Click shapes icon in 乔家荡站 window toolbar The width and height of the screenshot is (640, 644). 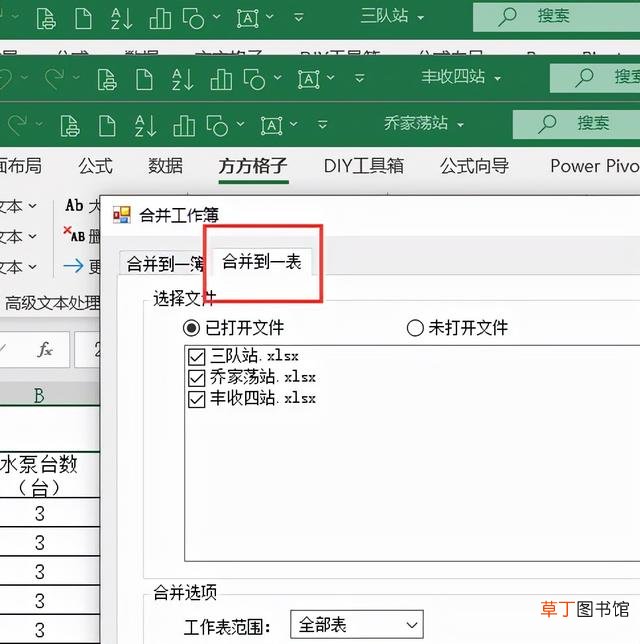point(217,125)
